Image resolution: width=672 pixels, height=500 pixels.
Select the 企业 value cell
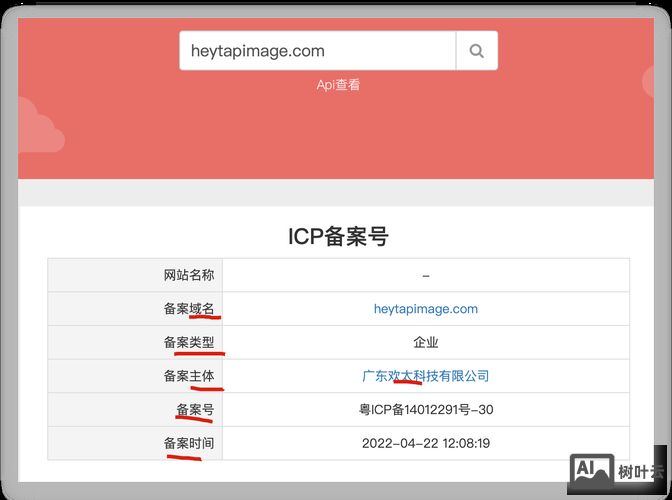426,342
